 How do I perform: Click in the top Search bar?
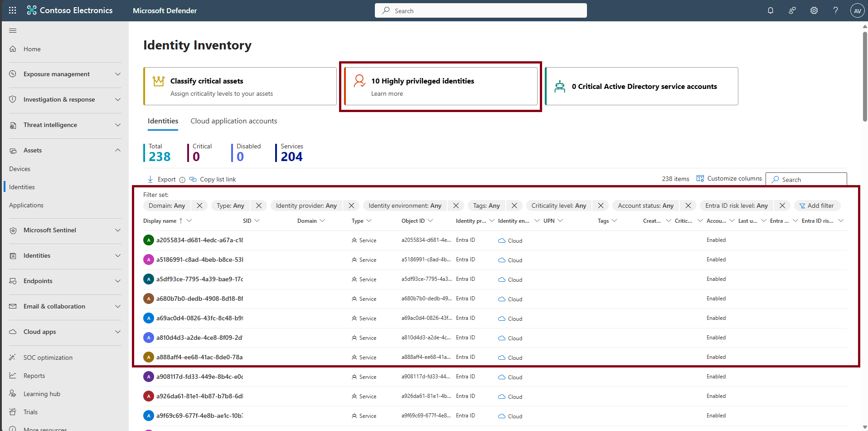pyautogui.click(x=480, y=10)
